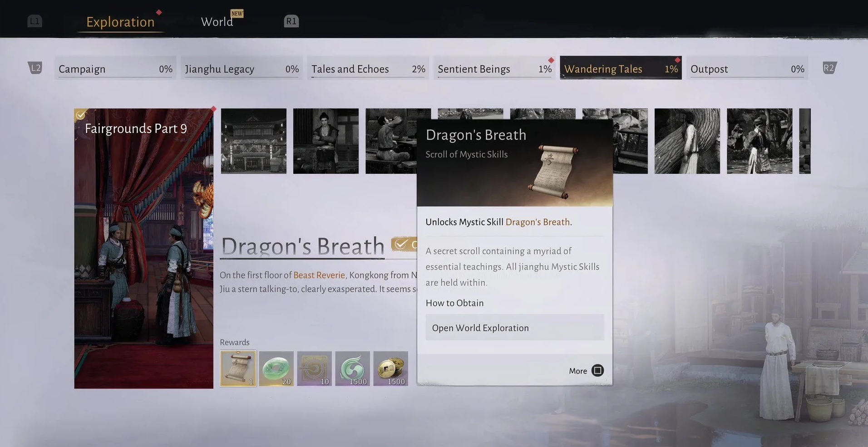Select the green swirl reward showing 1500
868x447 pixels.
(x=352, y=368)
